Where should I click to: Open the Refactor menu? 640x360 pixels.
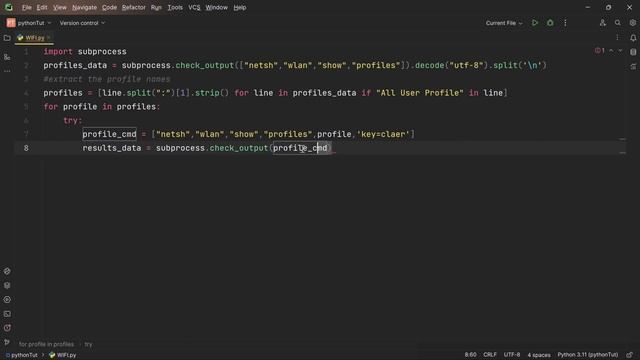tap(133, 7)
